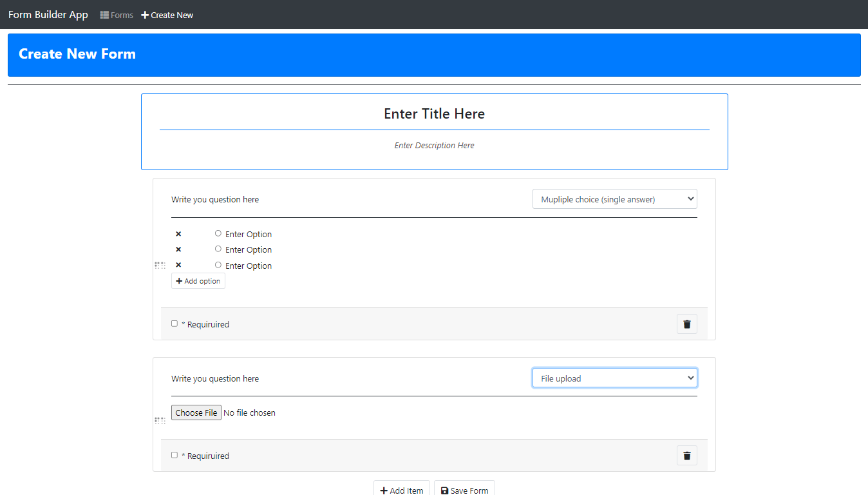Open the File upload question type dropdown
Viewport: 868px width, 495px height.
click(x=614, y=377)
